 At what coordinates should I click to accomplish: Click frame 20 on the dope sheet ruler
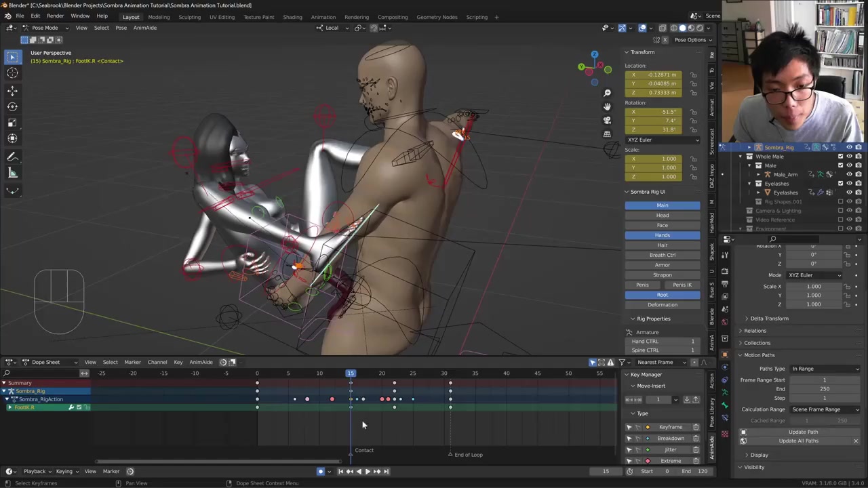tap(382, 373)
